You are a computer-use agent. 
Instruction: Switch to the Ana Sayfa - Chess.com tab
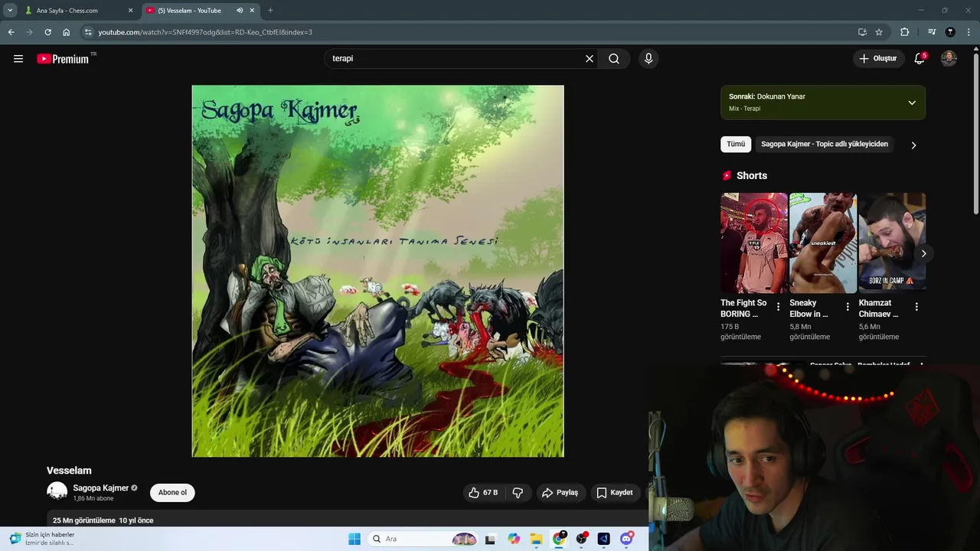pos(73,11)
